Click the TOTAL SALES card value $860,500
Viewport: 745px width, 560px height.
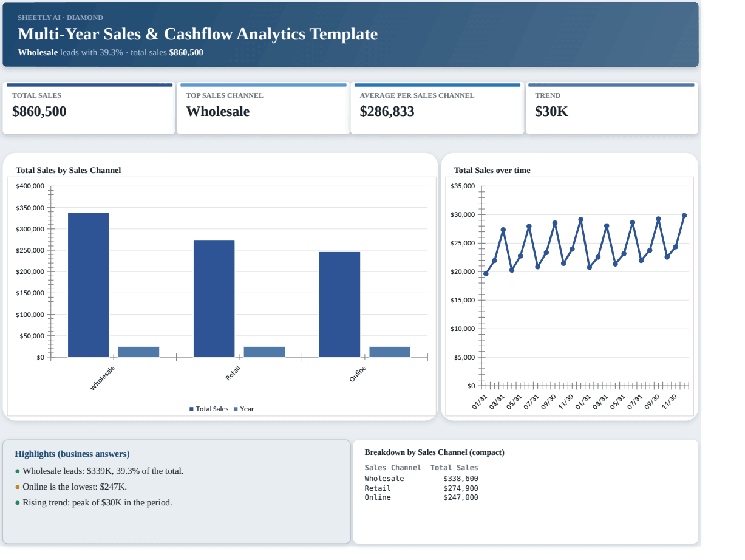tap(39, 112)
